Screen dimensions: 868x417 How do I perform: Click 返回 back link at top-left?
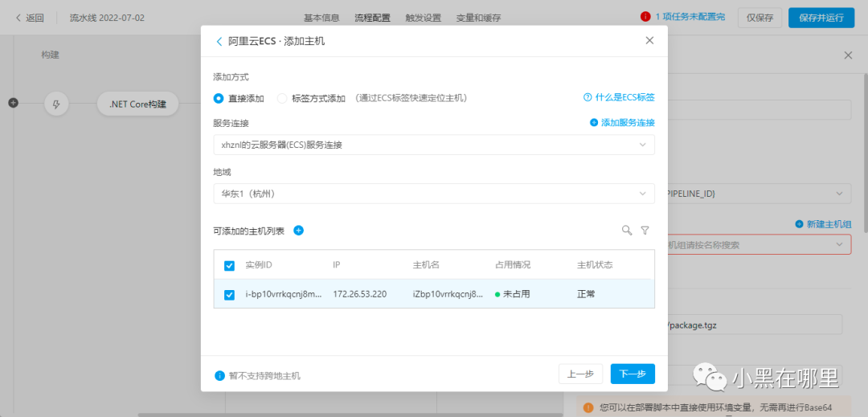30,18
